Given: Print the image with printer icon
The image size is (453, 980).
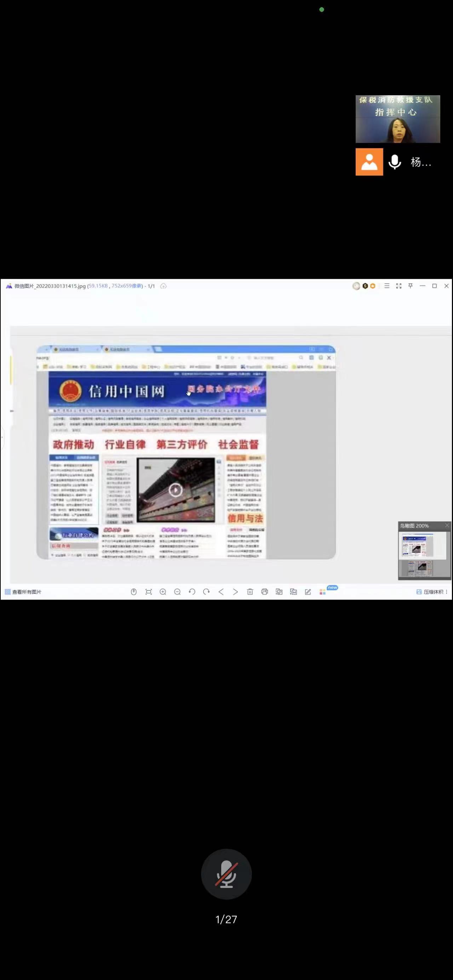Looking at the screenshot, I should (264, 592).
